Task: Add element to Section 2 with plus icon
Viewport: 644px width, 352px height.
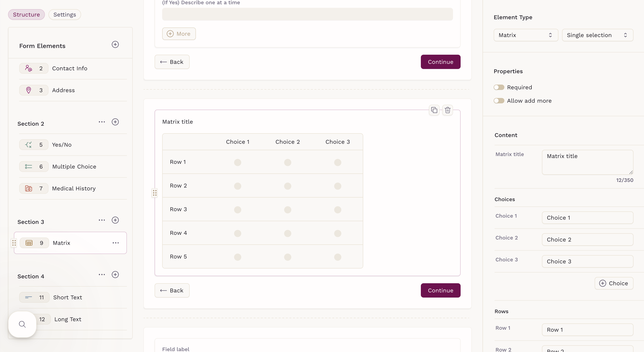Action: coord(115,122)
